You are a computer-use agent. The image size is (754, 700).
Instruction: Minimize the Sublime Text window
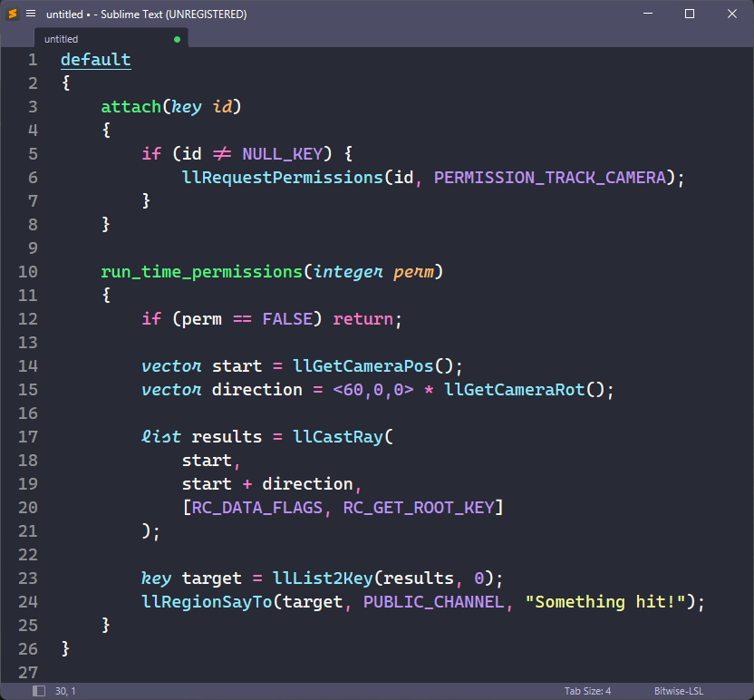[648, 14]
